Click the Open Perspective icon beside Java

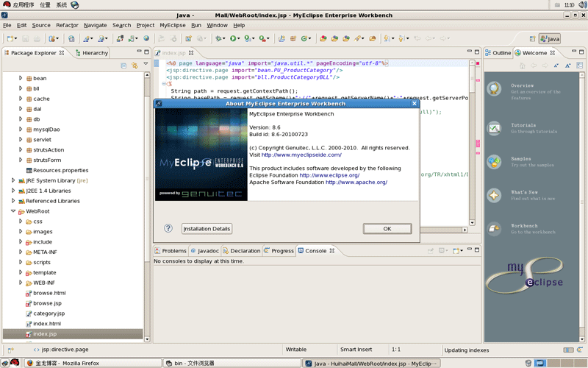(532, 39)
